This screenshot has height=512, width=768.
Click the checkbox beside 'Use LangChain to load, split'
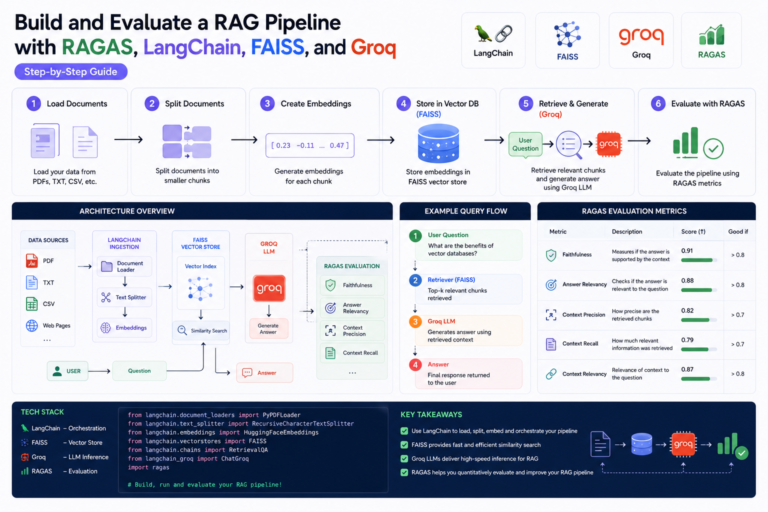point(404,431)
